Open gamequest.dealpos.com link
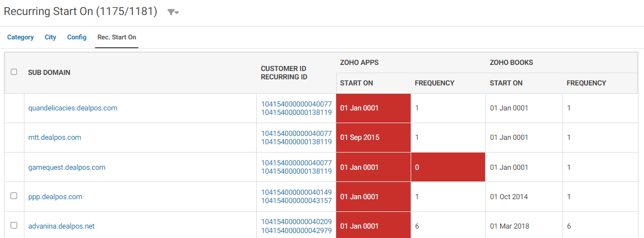The height and width of the screenshot is (238, 644). (67, 168)
